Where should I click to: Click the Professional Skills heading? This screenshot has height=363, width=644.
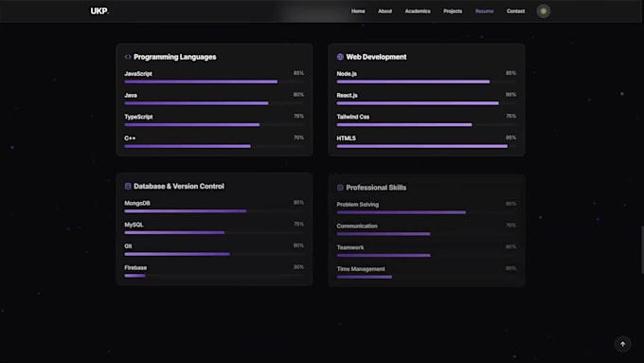pos(376,188)
